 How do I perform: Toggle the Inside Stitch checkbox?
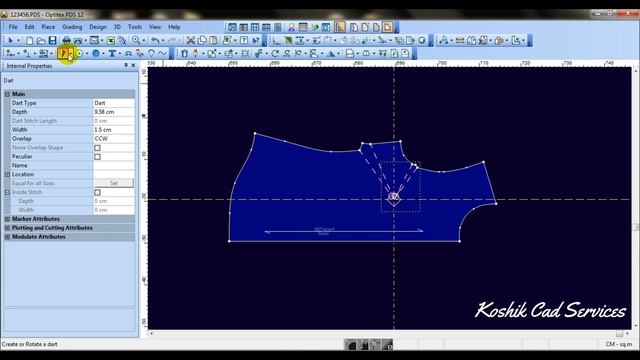pyautogui.click(x=97, y=192)
